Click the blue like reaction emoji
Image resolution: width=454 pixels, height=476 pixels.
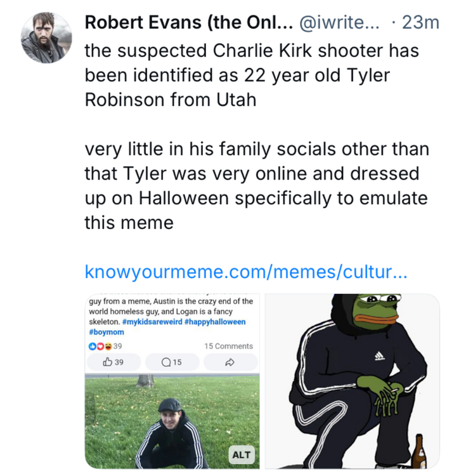[x=93, y=346]
